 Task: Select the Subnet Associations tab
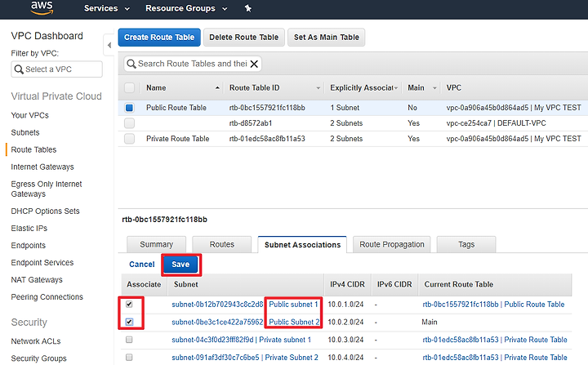[302, 245]
